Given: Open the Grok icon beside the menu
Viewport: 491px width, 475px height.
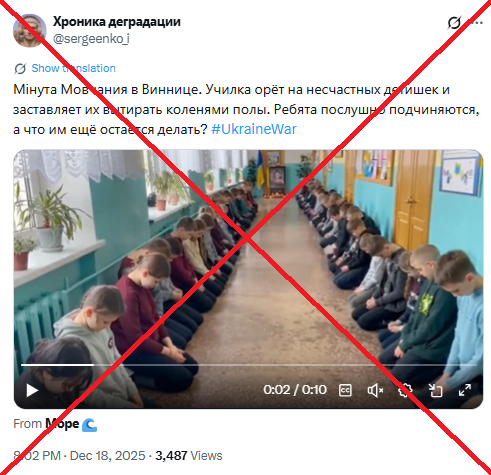Looking at the screenshot, I should 454,23.
